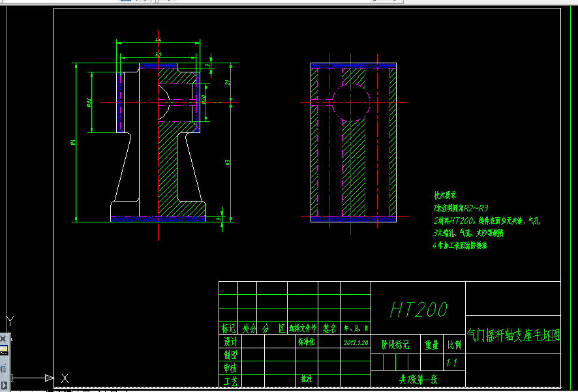Select the 40 width dimension text
The width and height of the screenshot is (578, 392).
[158, 54]
